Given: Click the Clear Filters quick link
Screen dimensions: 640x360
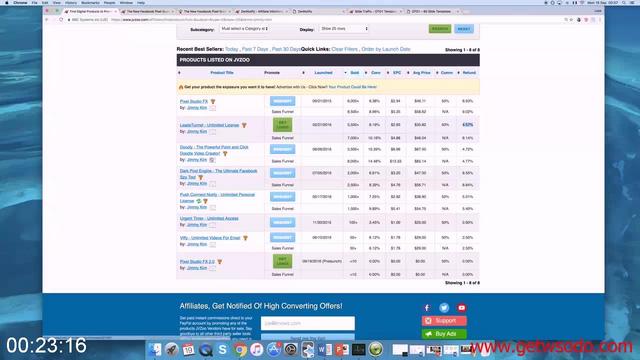Looking at the screenshot, I should (344, 49).
